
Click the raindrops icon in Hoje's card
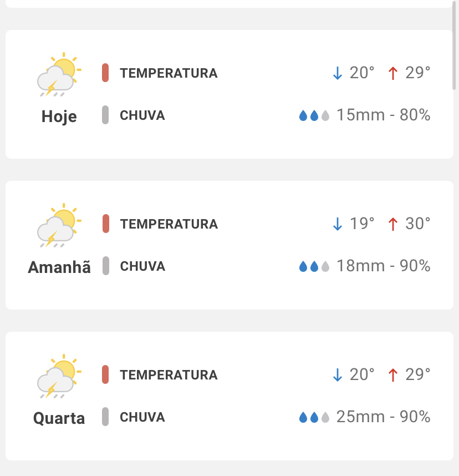(314, 115)
